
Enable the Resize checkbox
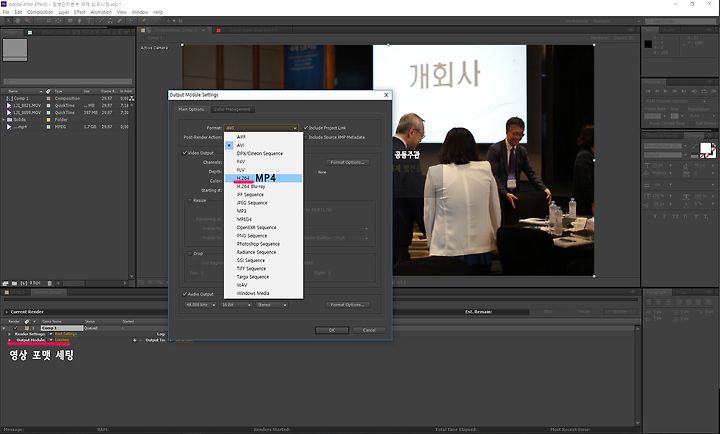point(190,201)
